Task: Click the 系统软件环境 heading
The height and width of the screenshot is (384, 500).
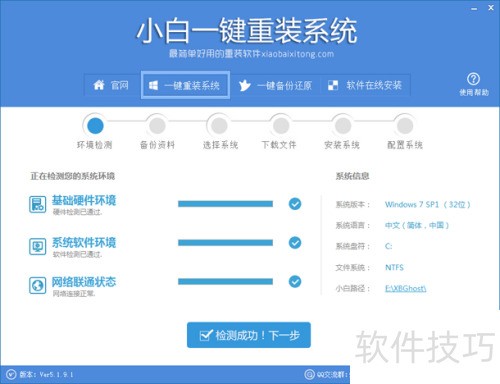Action: click(84, 242)
